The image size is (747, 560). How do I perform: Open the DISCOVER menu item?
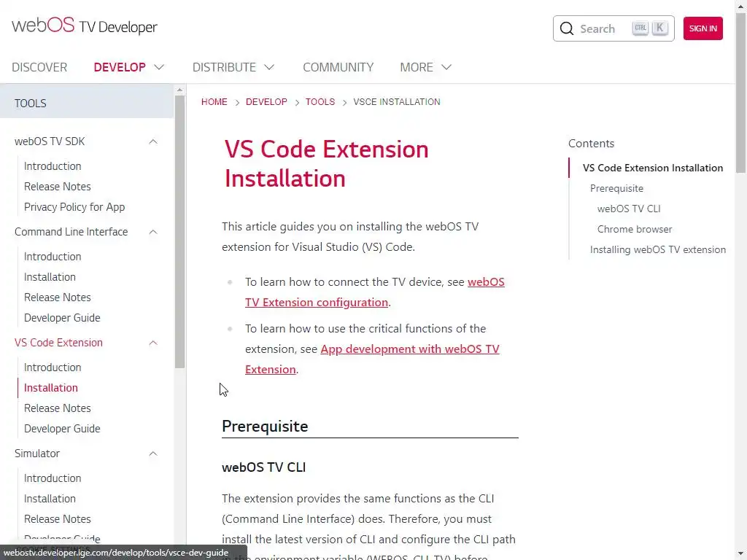click(x=39, y=67)
